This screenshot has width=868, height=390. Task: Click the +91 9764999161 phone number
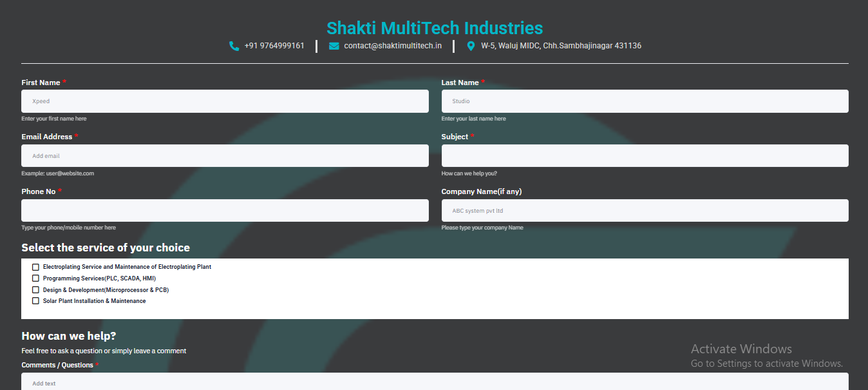tap(274, 46)
